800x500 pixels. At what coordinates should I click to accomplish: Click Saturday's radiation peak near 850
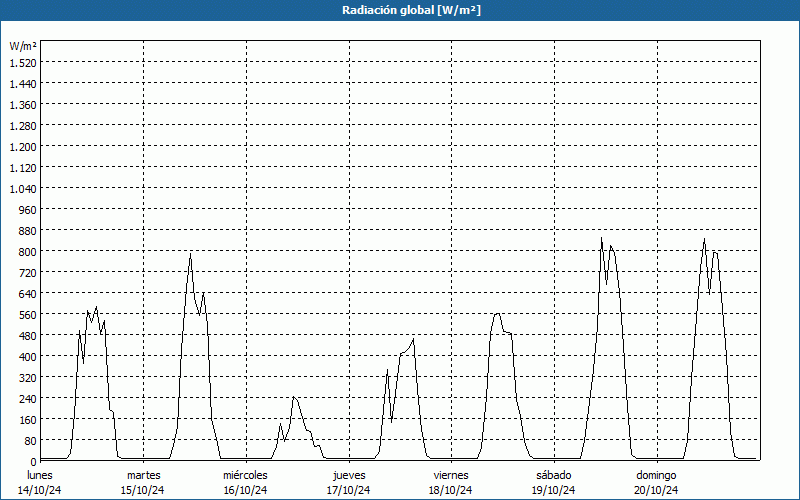tap(602, 238)
